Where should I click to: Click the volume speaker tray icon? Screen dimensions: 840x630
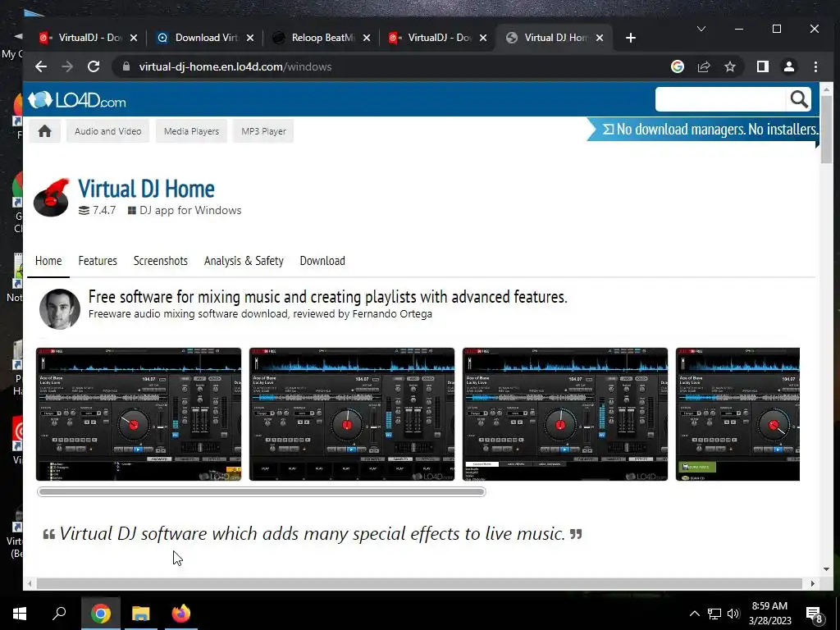click(733, 614)
